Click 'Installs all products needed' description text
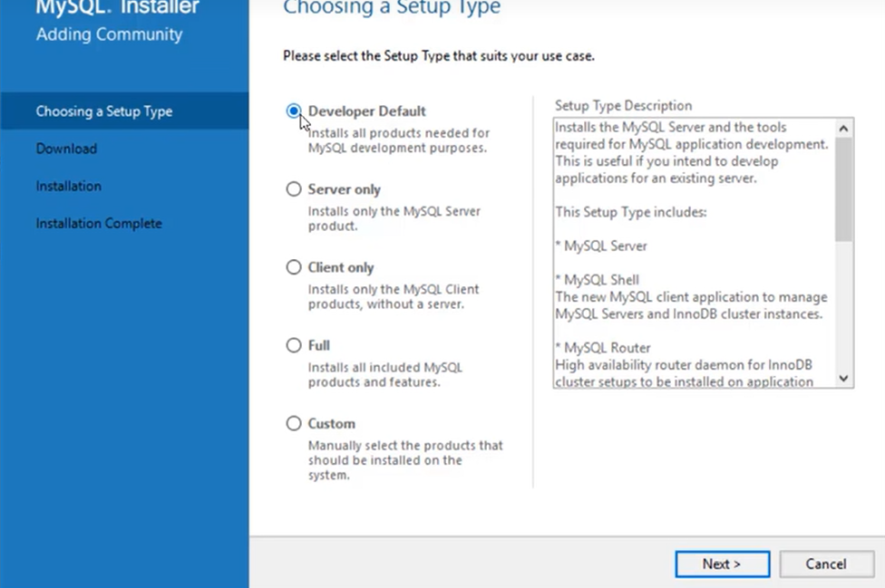 [398, 140]
